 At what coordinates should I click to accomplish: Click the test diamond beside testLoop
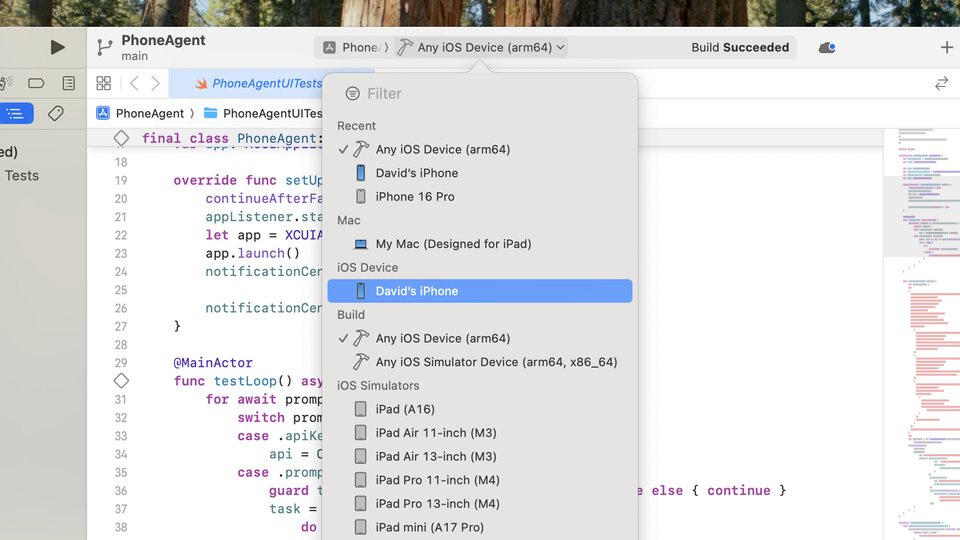click(121, 381)
